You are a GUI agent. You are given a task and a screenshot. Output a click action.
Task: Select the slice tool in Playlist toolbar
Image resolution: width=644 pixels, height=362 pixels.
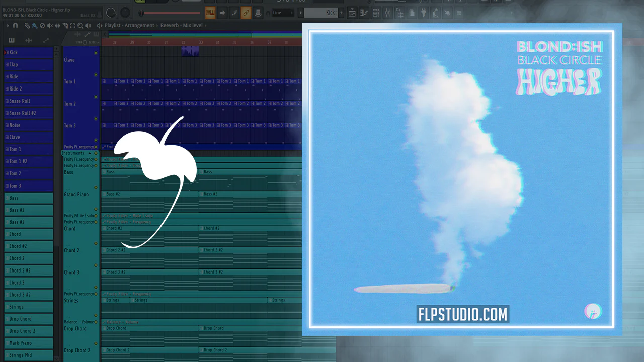coord(65,25)
